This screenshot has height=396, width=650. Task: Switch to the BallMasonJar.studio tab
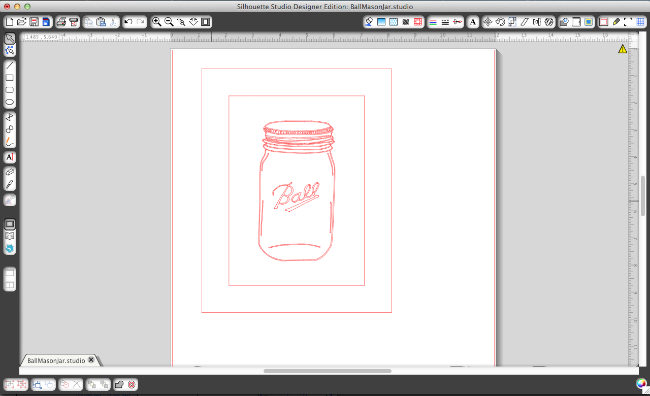[56, 360]
